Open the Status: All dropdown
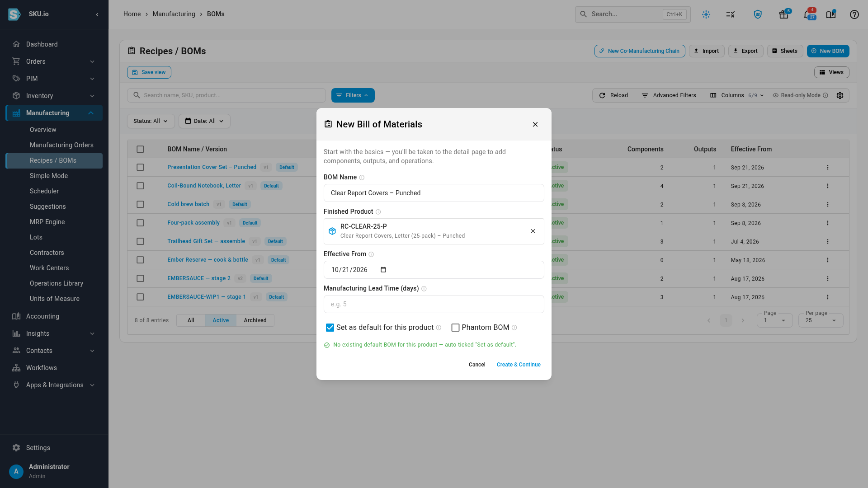Screen dimensions: 868x488 [151, 121]
